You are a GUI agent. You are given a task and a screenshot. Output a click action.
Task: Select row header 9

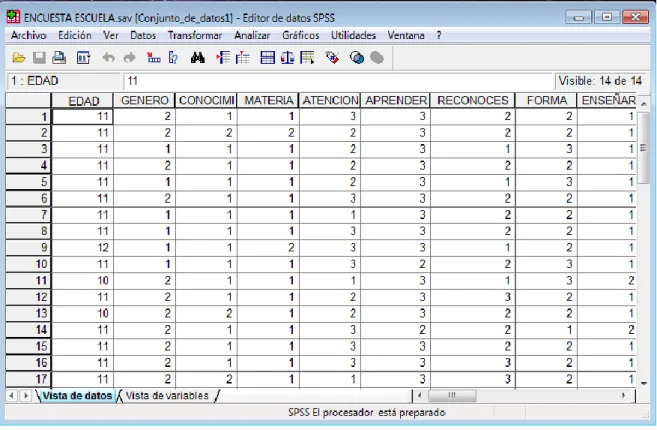(x=28, y=248)
